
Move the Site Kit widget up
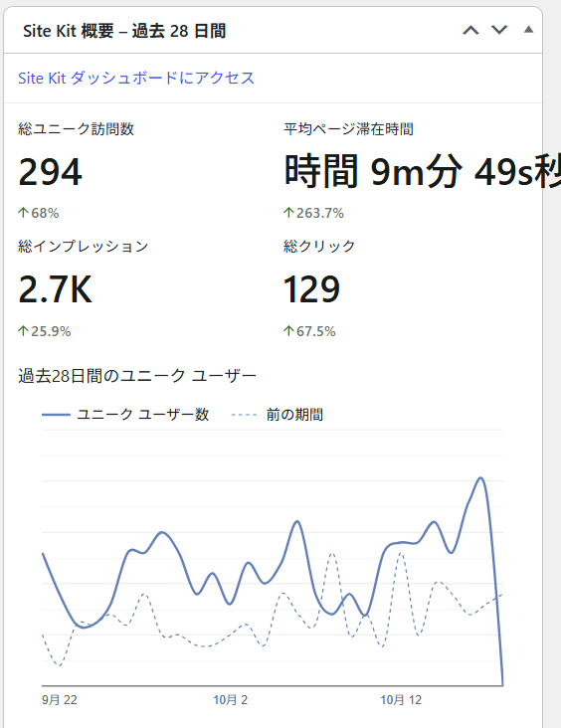[470, 30]
